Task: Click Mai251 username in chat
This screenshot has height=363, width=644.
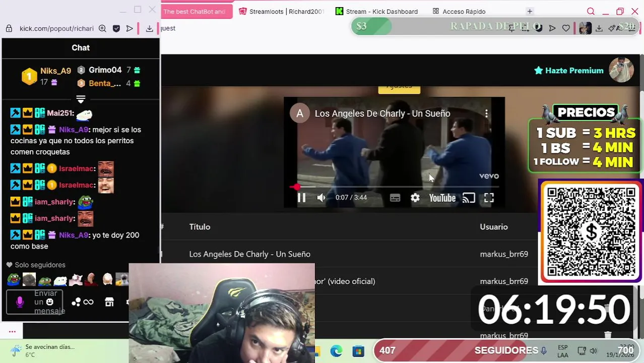Action: 60,113
